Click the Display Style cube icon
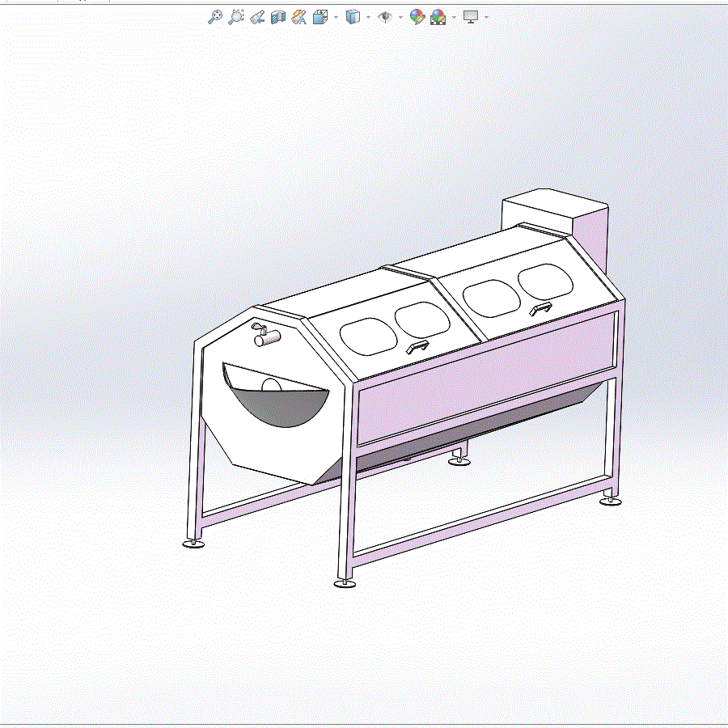728x728 pixels. click(353, 17)
